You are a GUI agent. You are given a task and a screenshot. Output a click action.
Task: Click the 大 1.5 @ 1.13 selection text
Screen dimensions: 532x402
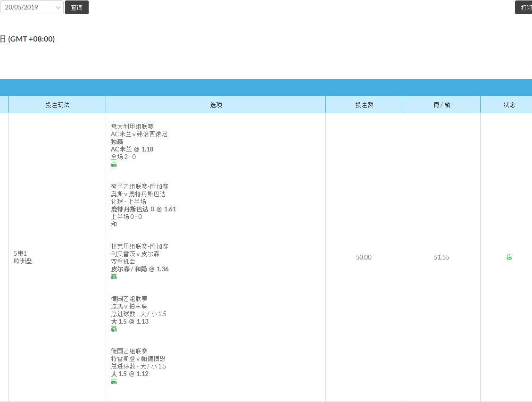point(130,321)
